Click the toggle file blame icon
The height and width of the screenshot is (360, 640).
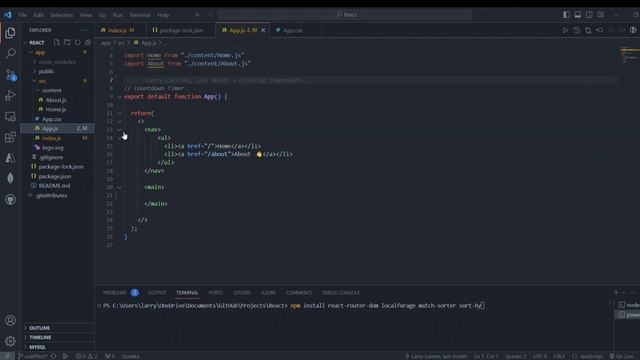click(599, 30)
